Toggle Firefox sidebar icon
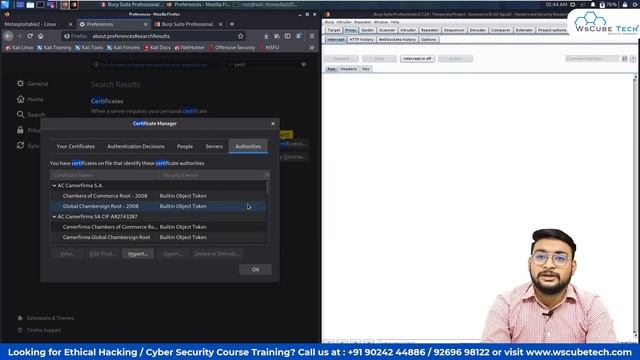The height and width of the screenshot is (360, 640). [x=288, y=36]
